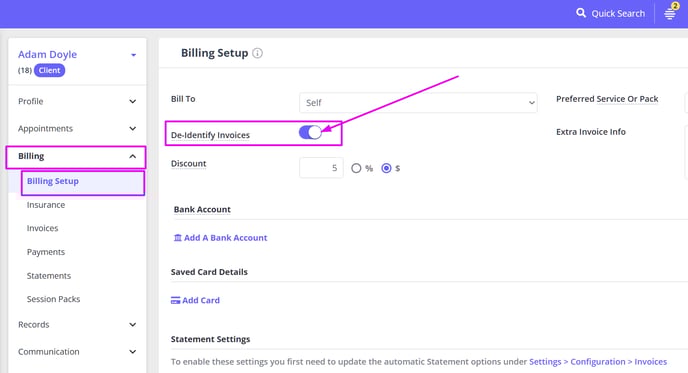The image size is (688, 373).
Task: Toggle the De-Identify Invoices switch
Action: tap(310, 132)
